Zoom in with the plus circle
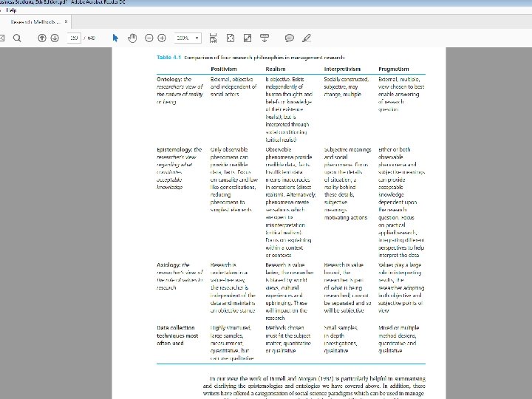Screen dimensions: 532x399 click(162, 38)
